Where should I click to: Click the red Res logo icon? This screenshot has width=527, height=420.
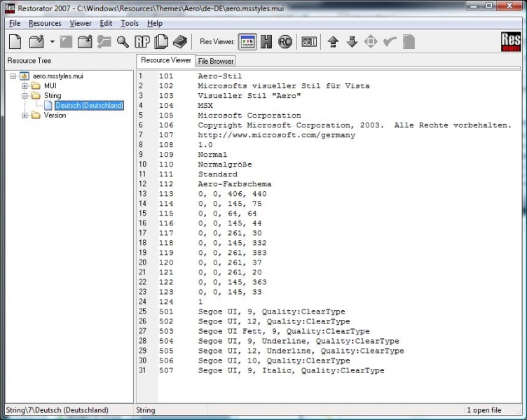[511, 42]
